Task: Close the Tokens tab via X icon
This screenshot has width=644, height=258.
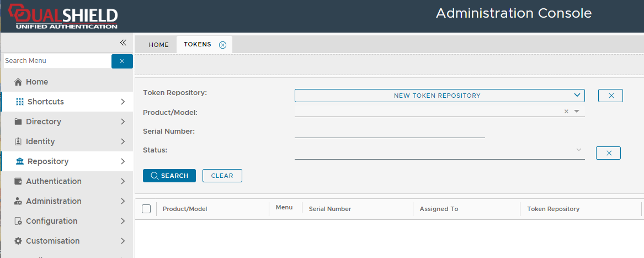Action: pyautogui.click(x=222, y=45)
